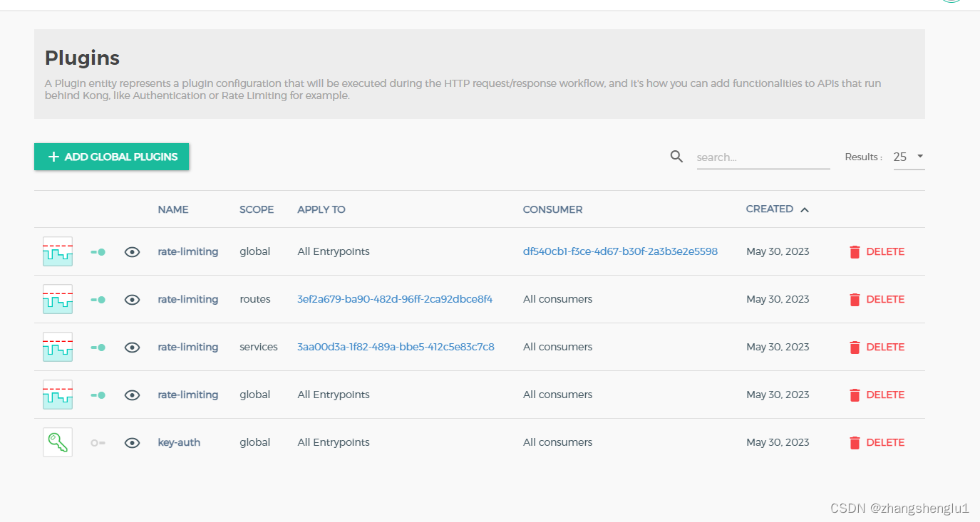This screenshot has width=980, height=522.
Task: Click the "Plugins" page heading
Action: [x=82, y=58]
